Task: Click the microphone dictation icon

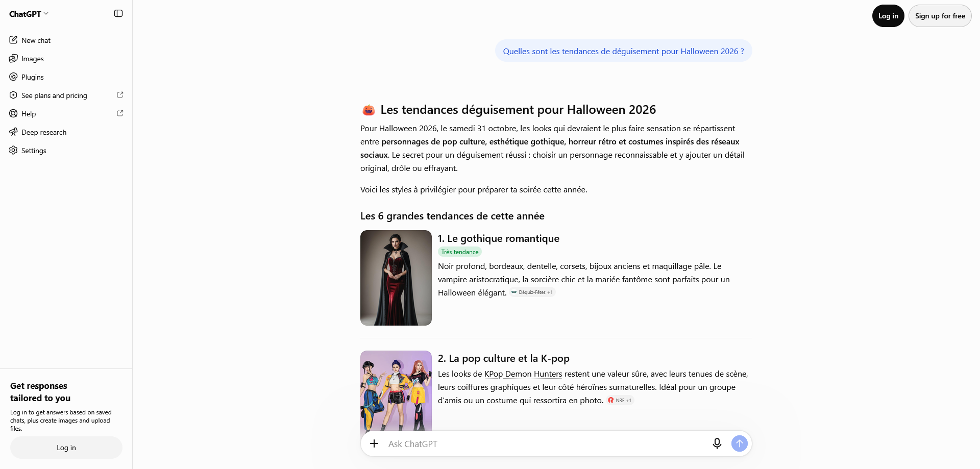Action: (717, 443)
